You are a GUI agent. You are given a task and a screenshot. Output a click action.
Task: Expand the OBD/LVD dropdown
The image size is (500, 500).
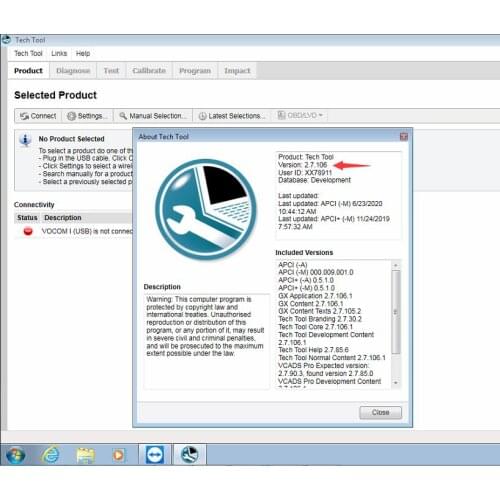[x=300, y=115]
